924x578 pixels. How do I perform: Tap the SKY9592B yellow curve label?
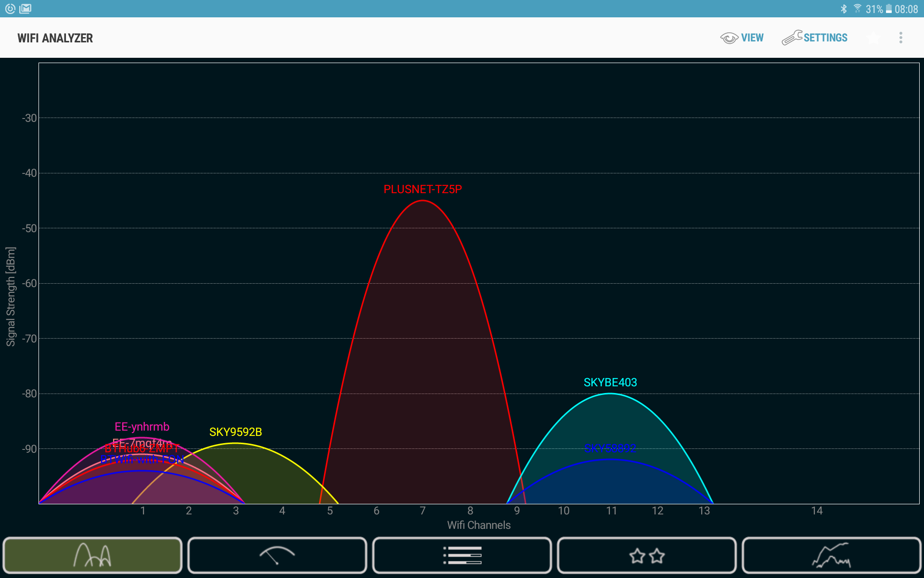coord(235,432)
